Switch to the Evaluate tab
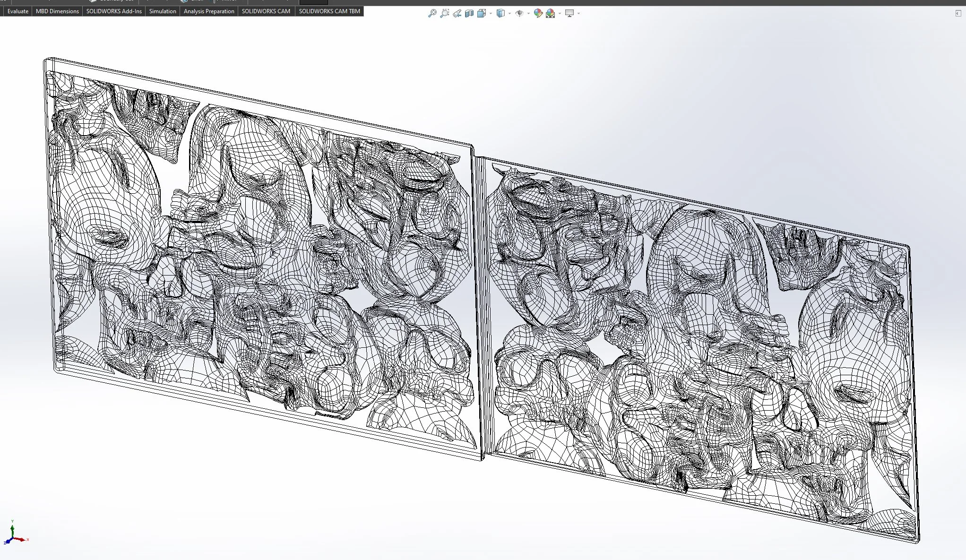 [x=17, y=11]
